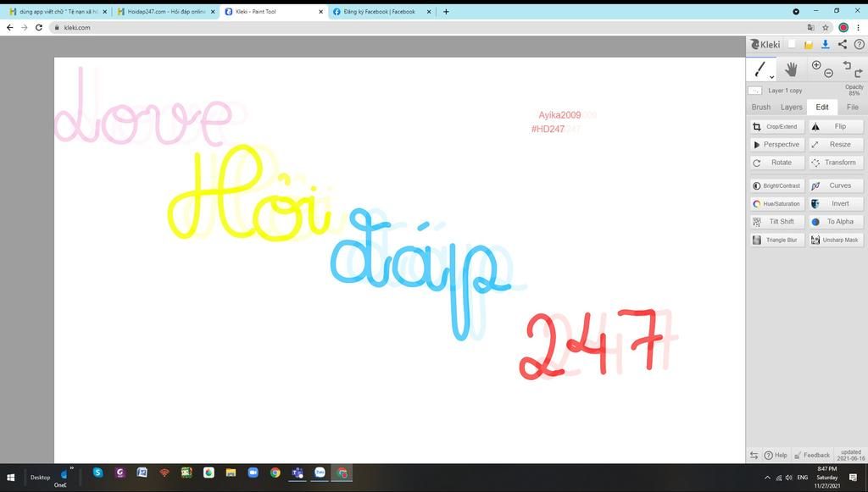This screenshot has width=868, height=492.
Task: Apply the Invert filter
Action: click(x=836, y=203)
